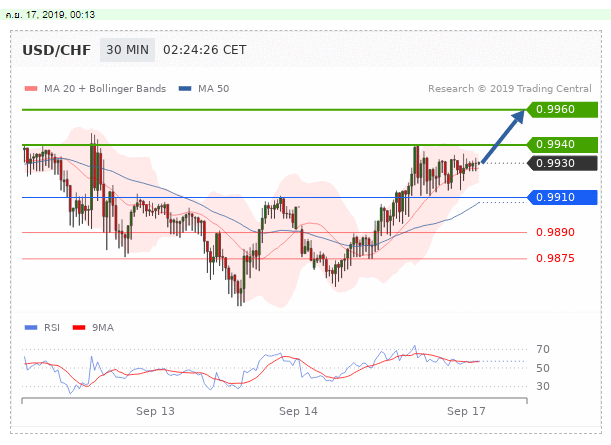Click the RSI legend label
This screenshot has height=445, width=611.
coord(52,328)
